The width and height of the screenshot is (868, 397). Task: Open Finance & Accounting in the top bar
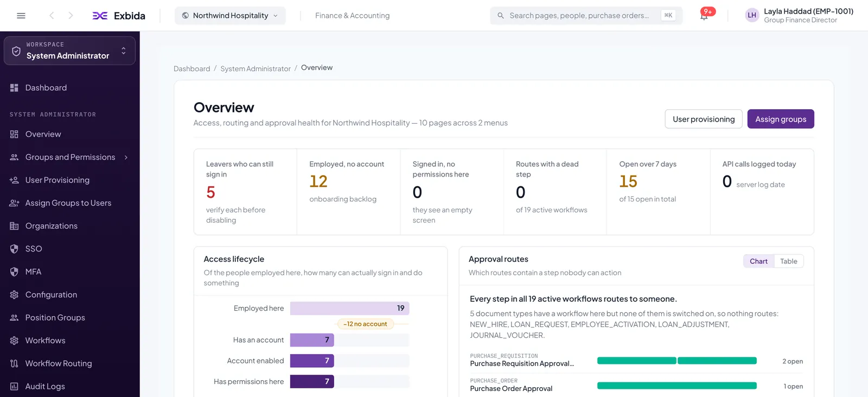(352, 16)
